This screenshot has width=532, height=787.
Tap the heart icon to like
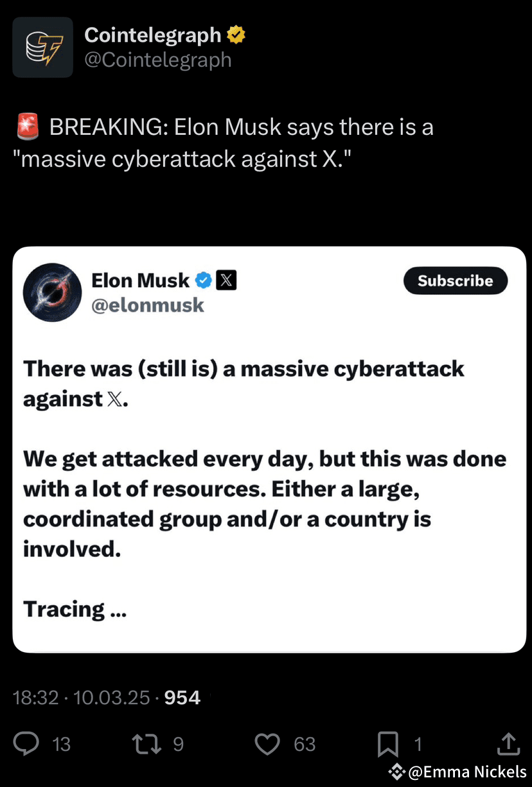(267, 744)
